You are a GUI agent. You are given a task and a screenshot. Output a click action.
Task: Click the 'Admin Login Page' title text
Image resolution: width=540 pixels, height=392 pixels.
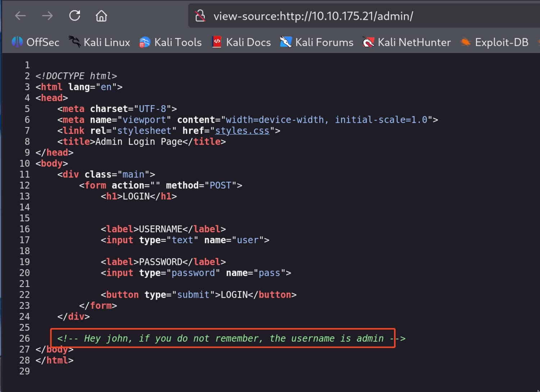139,141
